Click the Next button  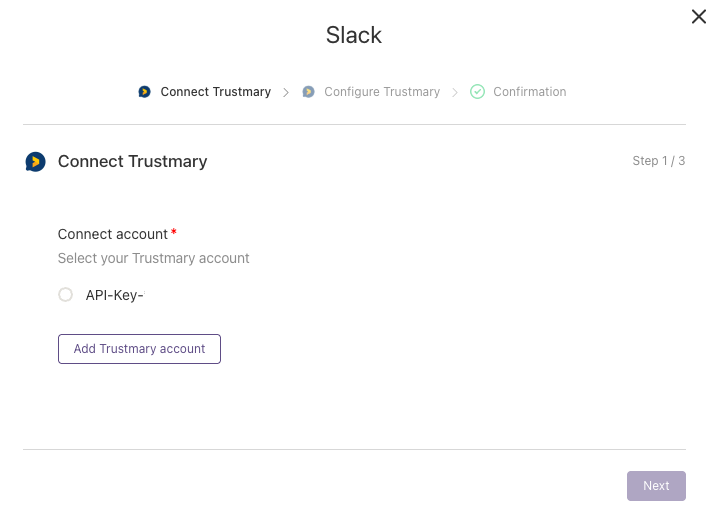tap(656, 485)
